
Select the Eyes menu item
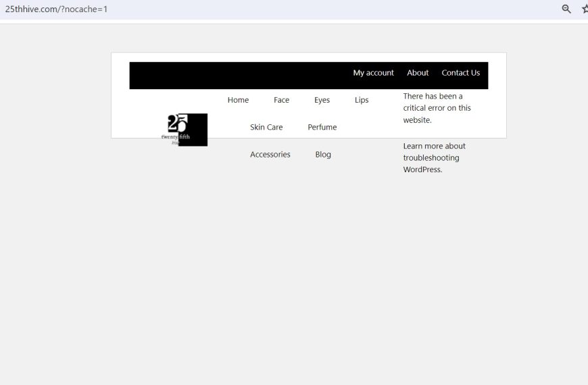[x=322, y=100]
